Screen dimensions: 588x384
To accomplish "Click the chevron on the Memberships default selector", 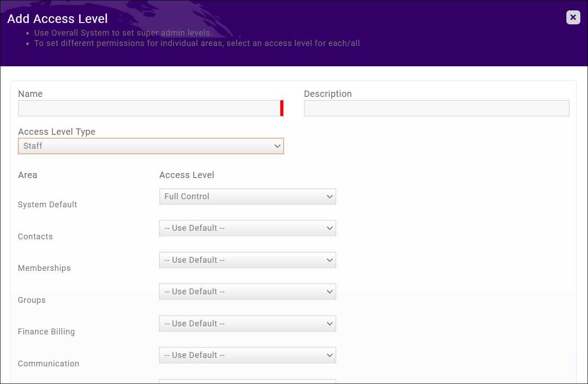I will (329, 260).
